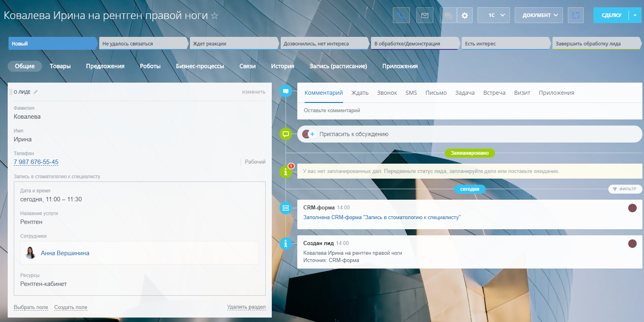Click the Ковалева surname value

27,117
